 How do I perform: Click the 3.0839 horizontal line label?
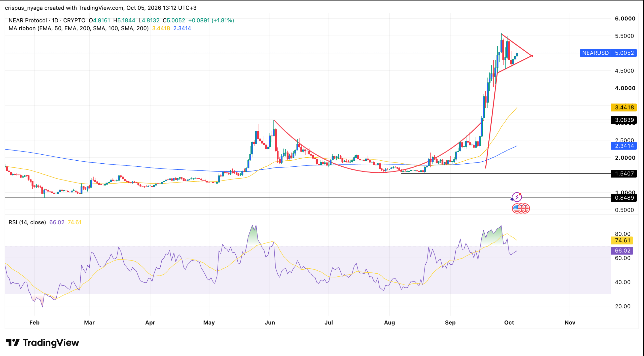[x=624, y=120]
